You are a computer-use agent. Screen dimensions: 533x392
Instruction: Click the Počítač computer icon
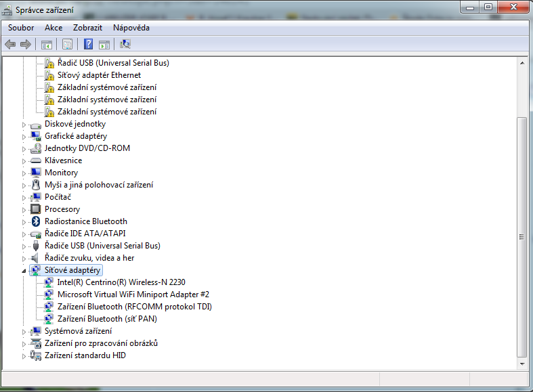[x=36, y=198]
